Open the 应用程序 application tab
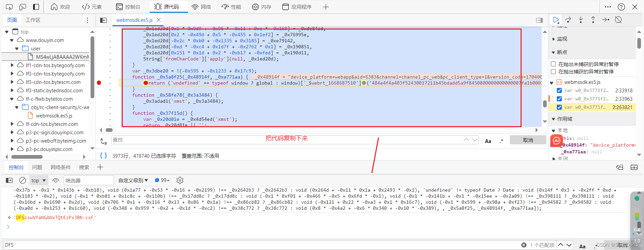644x250 pixels. pyautogui.click(x=297, y=7)
